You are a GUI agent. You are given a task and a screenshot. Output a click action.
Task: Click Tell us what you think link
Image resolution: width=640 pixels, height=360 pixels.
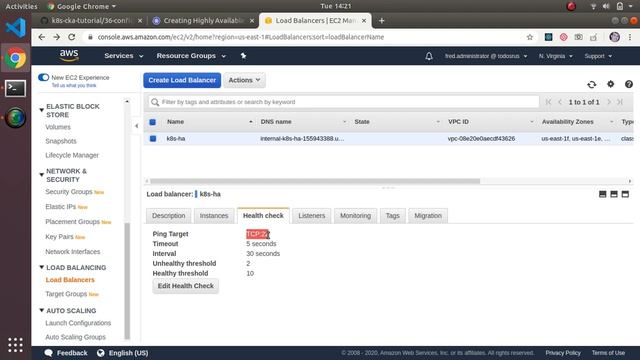click(74, 86)
